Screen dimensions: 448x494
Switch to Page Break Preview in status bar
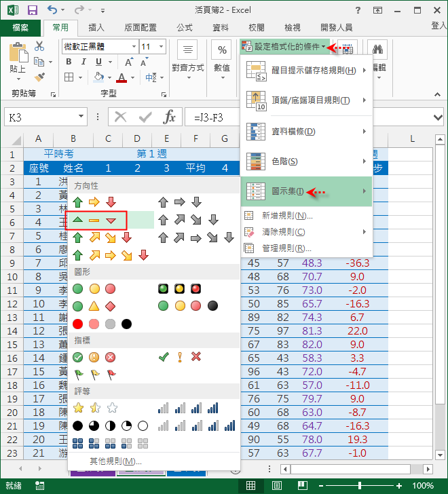[303, 485]
